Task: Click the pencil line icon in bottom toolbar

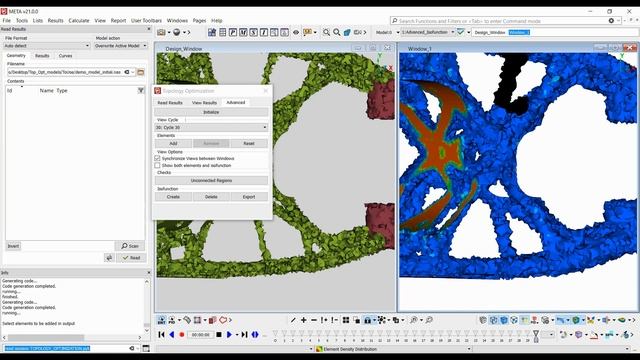Action: [293, 320]
